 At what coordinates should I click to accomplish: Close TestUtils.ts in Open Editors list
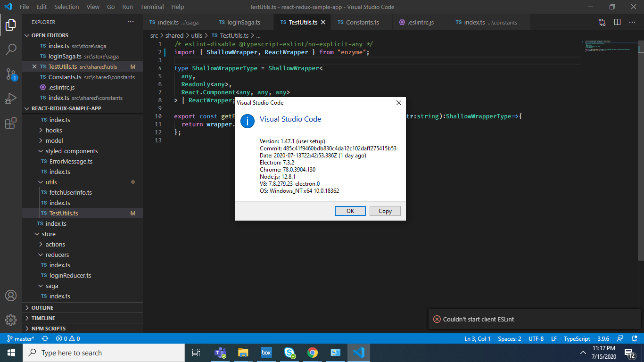point(34,66)
